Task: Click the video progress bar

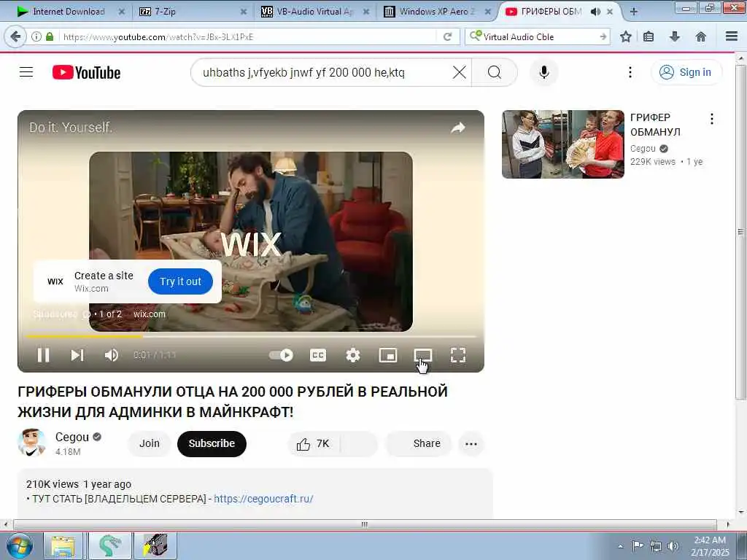Action: (x=251, y=336)
